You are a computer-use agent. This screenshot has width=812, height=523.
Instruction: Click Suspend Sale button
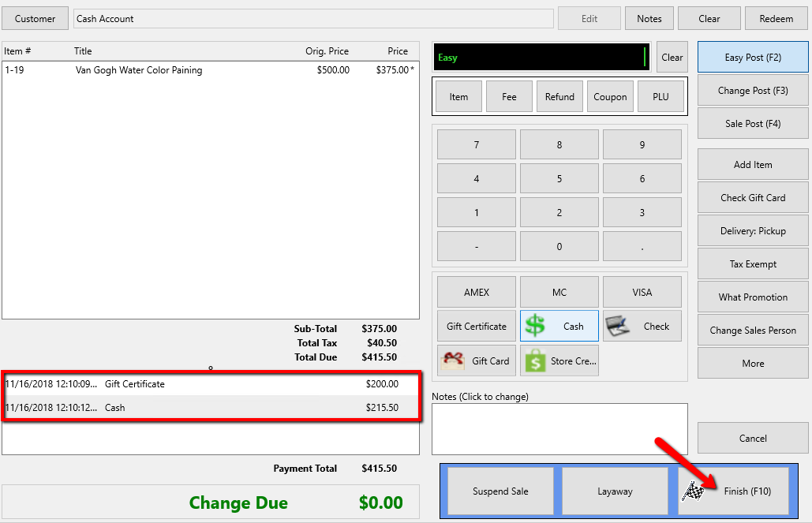pos(500,491)
